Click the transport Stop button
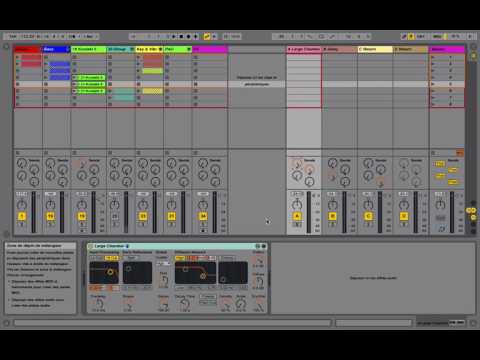The height and width of the screenshot is (360, 480). tap(181, 36)
